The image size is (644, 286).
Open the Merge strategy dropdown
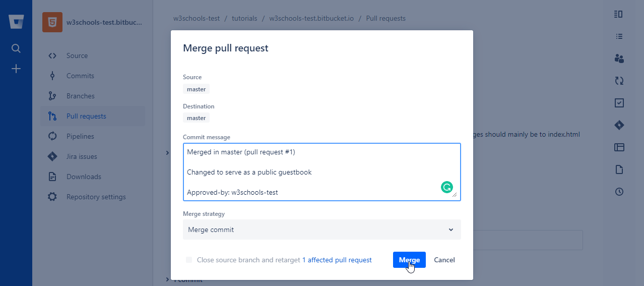321,230
